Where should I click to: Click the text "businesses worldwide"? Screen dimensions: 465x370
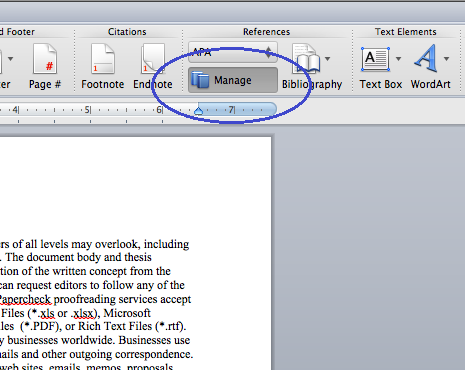tap(61, 340)
